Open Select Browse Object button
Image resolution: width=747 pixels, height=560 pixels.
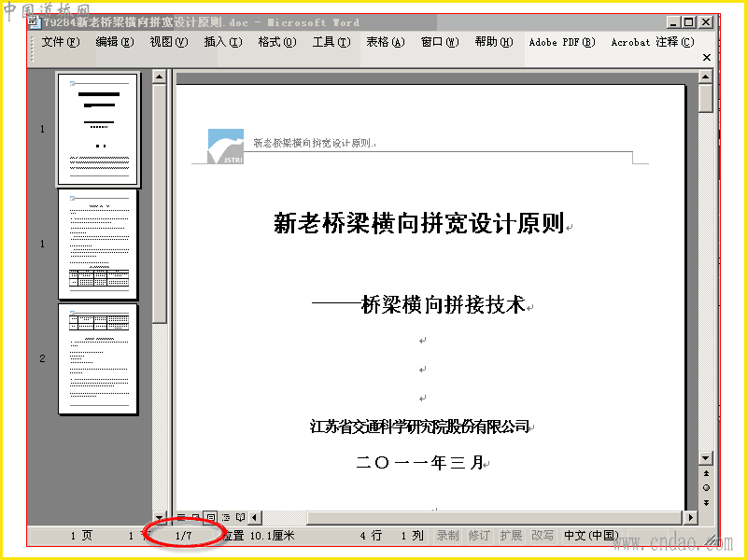pos(706,487)
